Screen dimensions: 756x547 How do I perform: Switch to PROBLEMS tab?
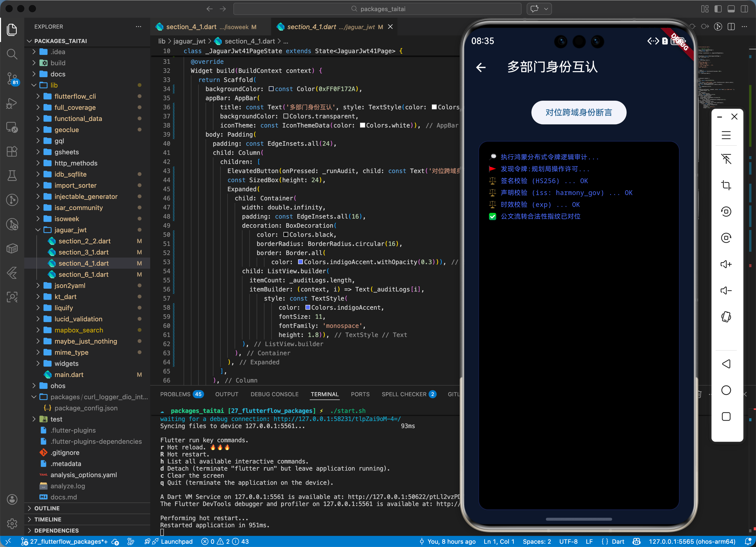pos(175,394)
